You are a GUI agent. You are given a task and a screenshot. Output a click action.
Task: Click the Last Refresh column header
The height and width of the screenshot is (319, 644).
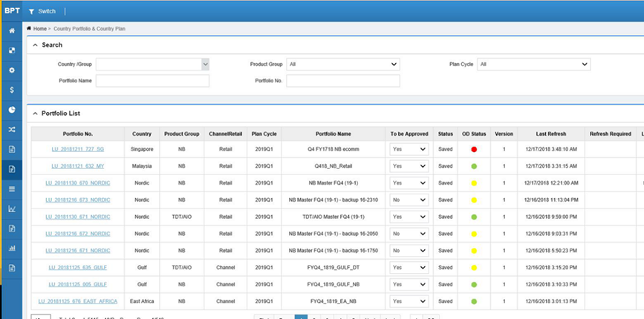coord(550,134)
